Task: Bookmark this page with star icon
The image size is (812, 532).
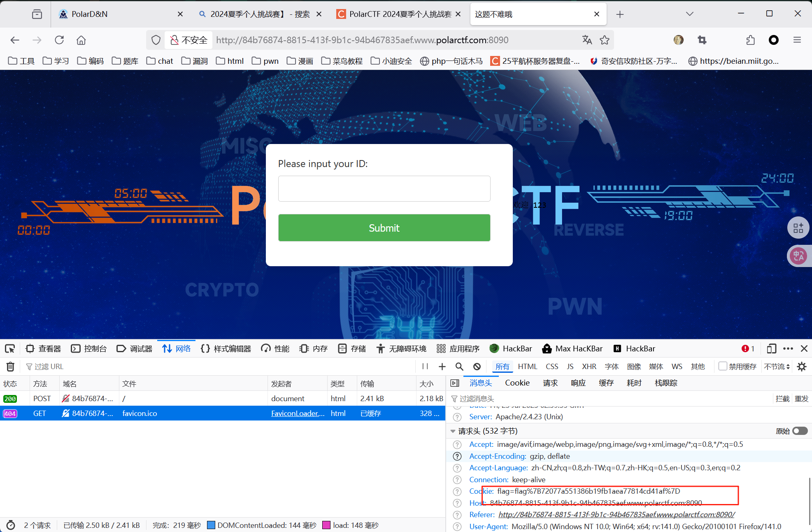Action: pos(605,40)
